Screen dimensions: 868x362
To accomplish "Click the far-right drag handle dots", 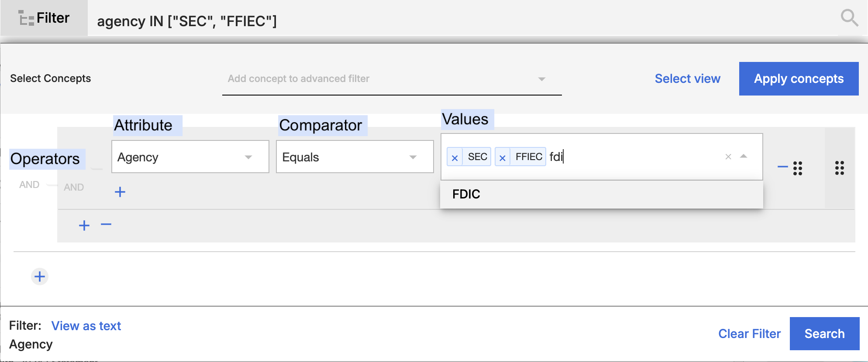I will 840,168.
